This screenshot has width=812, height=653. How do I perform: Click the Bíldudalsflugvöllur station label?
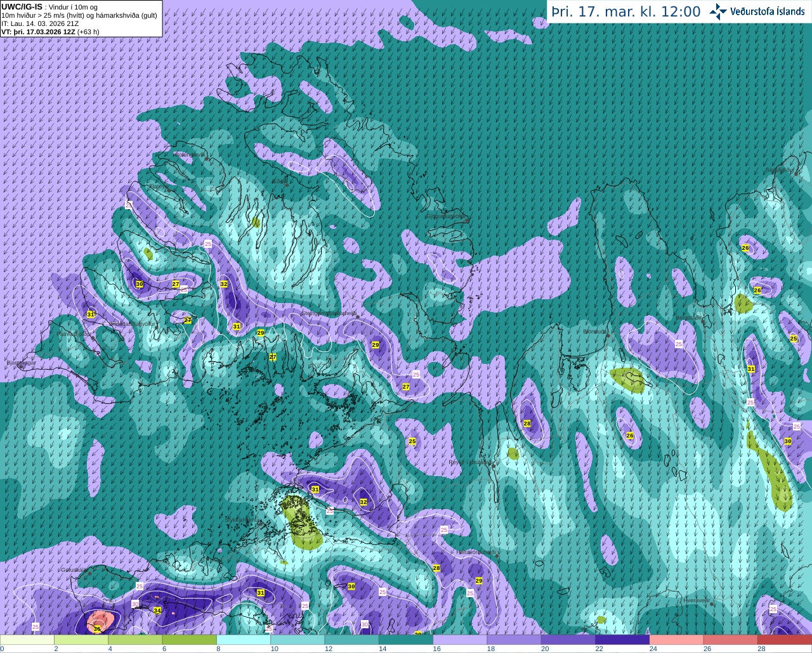click(133, 323)
